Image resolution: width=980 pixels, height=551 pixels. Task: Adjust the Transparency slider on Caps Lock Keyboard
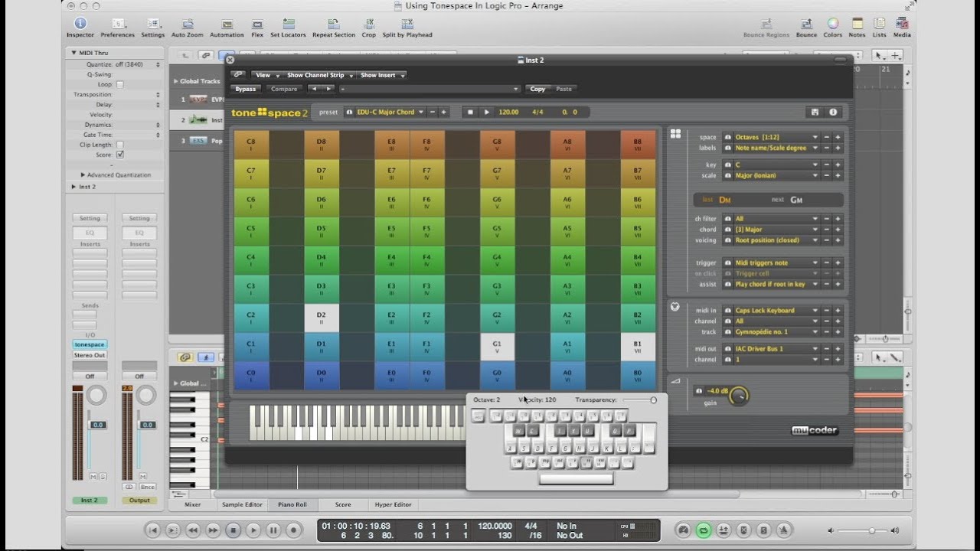click(x=639, y=399)
